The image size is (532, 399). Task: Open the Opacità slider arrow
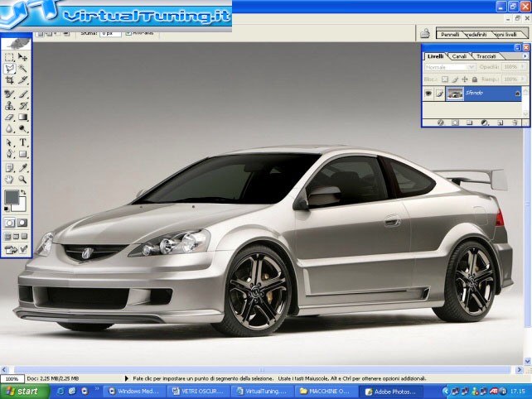coord(523,67)
